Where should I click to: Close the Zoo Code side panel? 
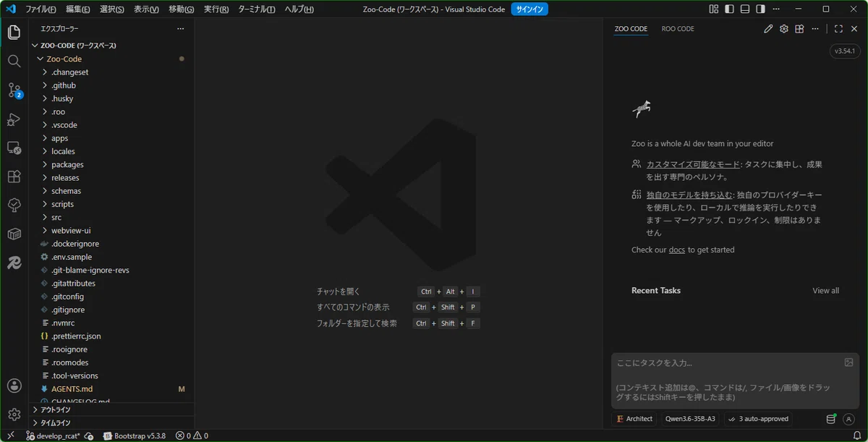pos(854,29)
